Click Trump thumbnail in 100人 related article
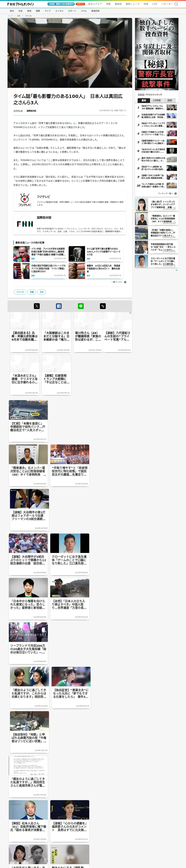186x868 pixels. click(77, 254)
